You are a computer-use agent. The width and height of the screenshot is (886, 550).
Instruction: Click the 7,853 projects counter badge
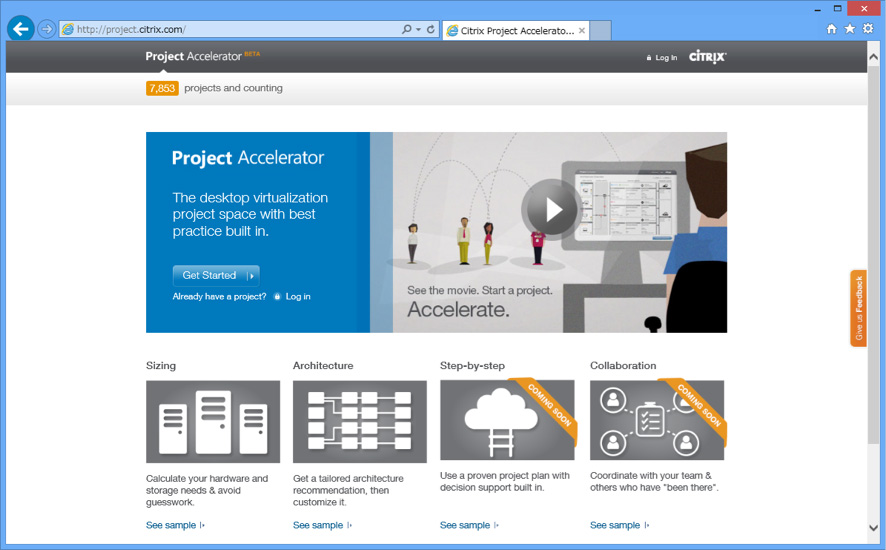pos(162,88)
